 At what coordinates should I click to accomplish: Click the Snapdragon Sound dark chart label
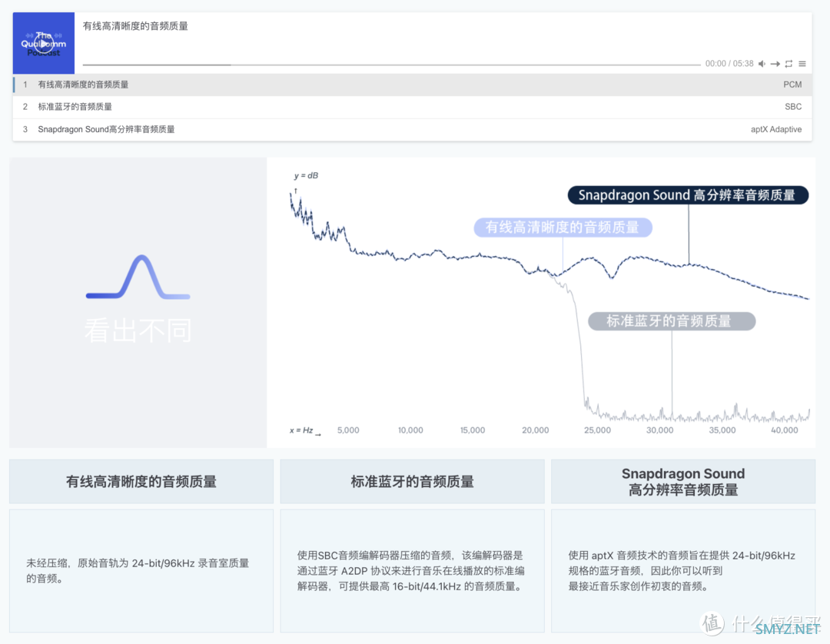click(x=688, y=195)
